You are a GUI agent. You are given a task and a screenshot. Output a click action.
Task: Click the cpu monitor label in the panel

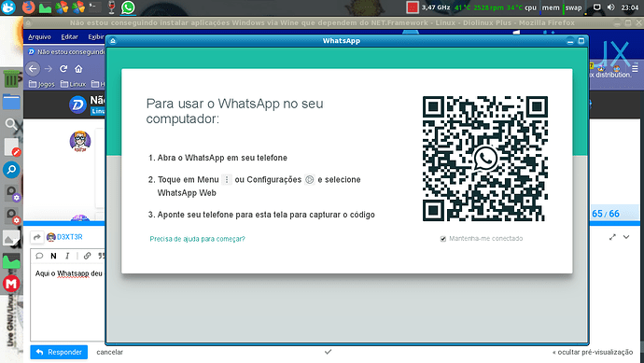point(531,7)
